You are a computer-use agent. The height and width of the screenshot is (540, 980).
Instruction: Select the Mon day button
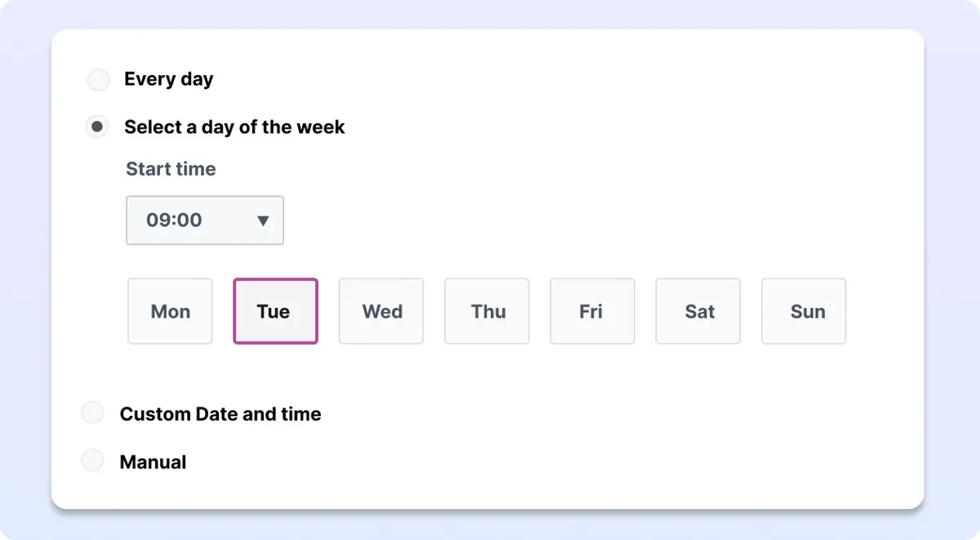[x=170, y=311]
